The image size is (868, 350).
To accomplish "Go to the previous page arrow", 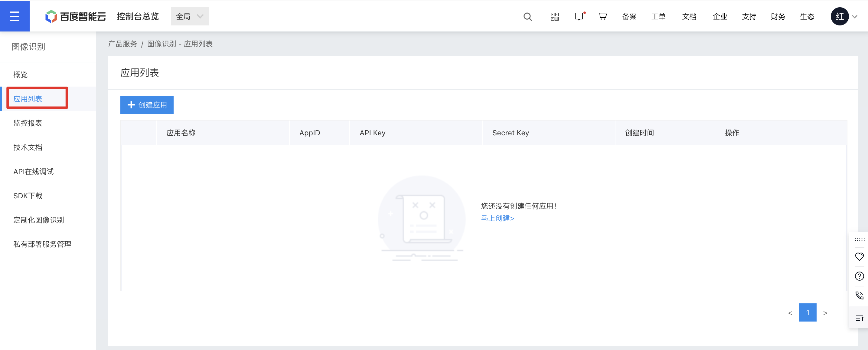I will (x=790, y=313).
